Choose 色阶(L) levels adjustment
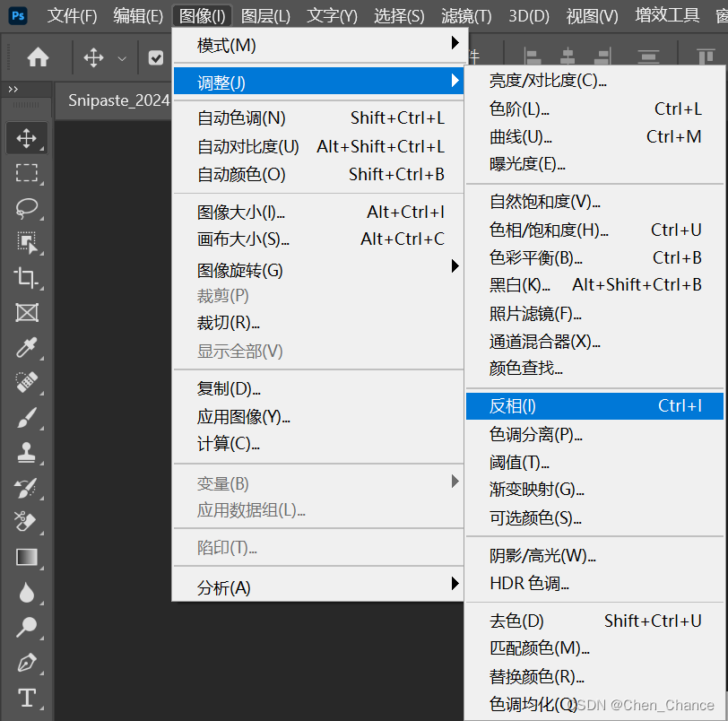Screen dimensions: 728x721 (x=594, y=109)
